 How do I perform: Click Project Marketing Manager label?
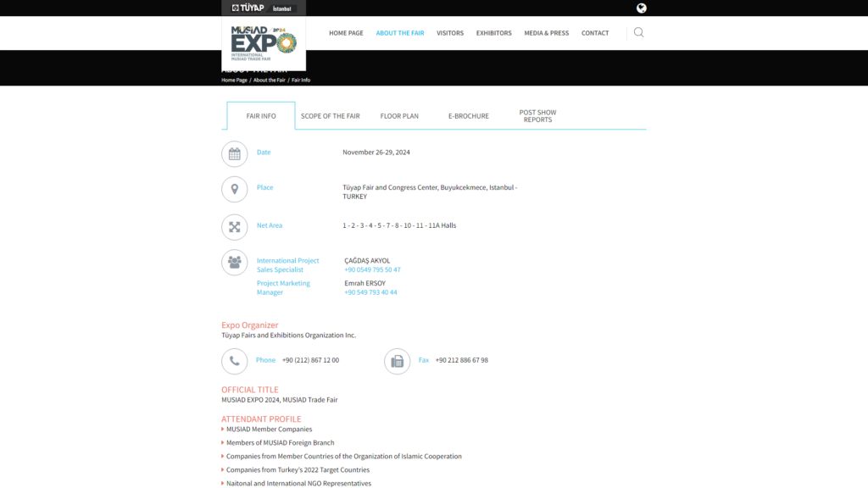pos(283,288)
